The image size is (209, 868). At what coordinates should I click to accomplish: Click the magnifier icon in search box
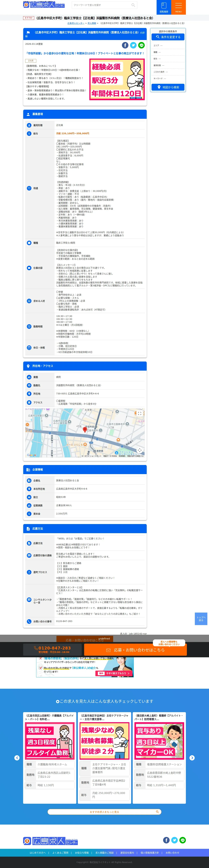pos(133,5)
